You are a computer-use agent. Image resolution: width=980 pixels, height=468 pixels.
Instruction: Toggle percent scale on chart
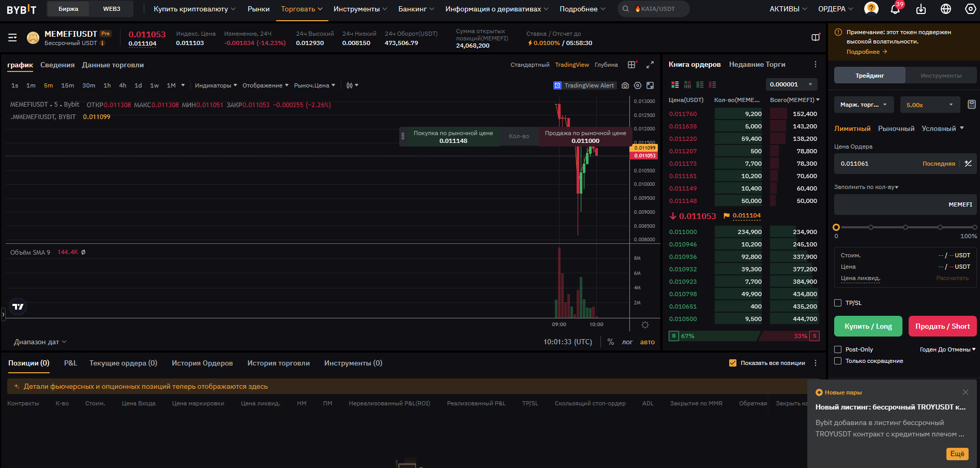tap(611, 342)
